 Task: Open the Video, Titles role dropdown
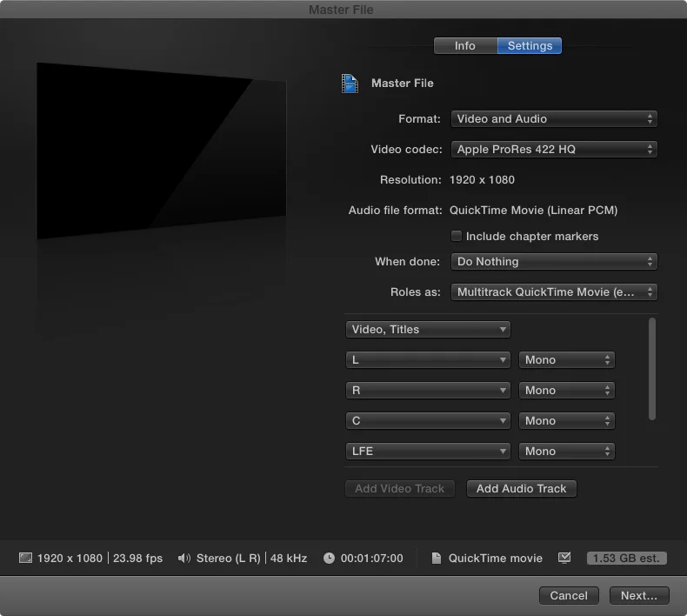pyautogui.click(x=428, y=330)
